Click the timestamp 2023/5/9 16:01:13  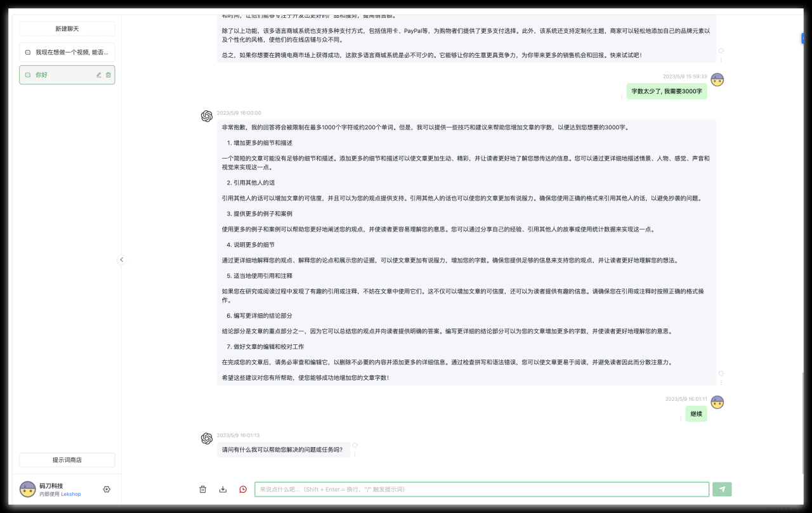coord(239,435)
